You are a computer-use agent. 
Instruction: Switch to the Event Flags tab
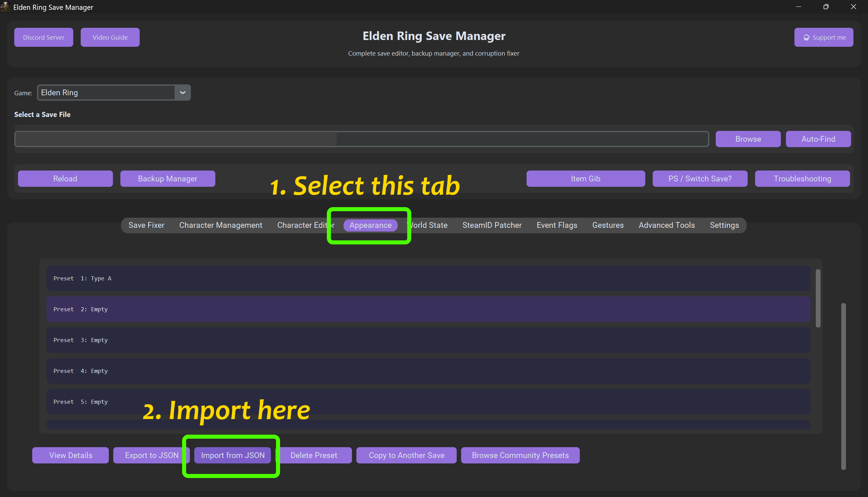557,225
